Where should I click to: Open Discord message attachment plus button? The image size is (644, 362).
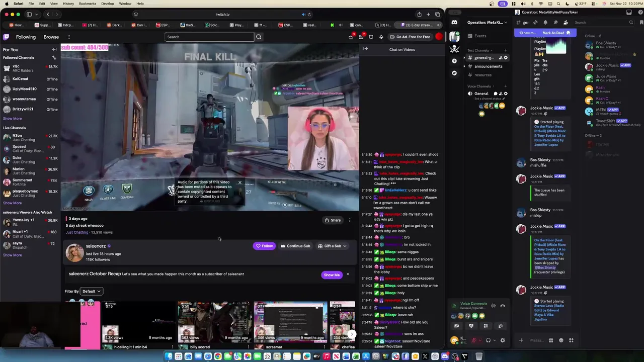coord(521,340)
